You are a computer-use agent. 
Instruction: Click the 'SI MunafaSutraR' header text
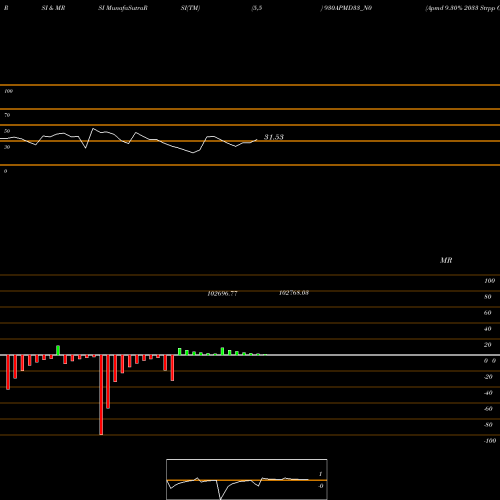click(123, 8)
